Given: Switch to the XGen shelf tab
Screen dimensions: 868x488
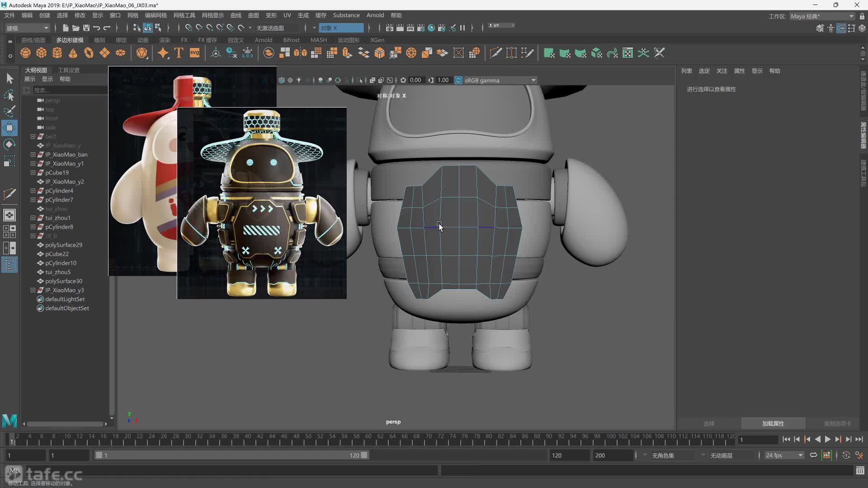Looking at the screenshot, I should pyautogui.click(x=377, y=40).
